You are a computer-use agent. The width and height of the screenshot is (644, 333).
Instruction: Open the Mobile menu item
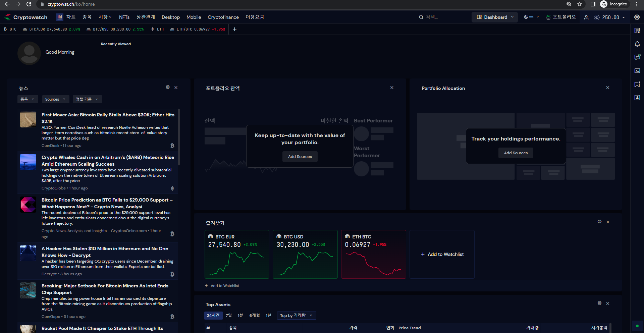(x=194, y=17)
